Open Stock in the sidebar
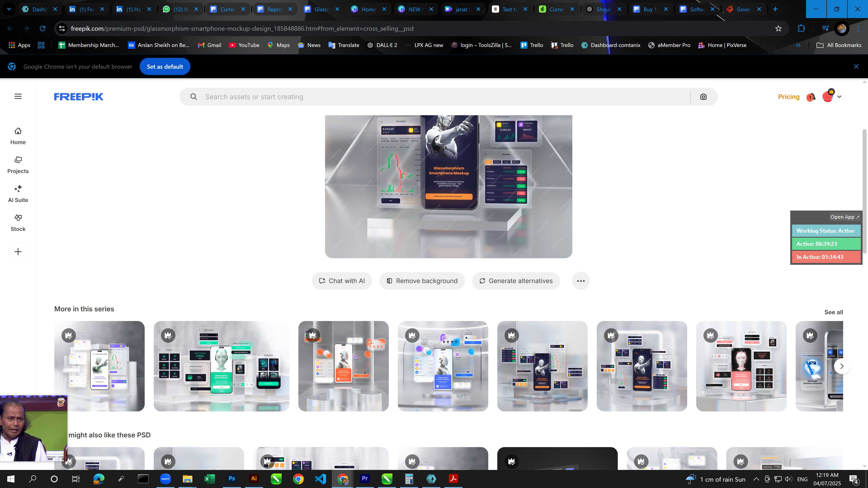Image resolution: width=868 pixels, height=488 pixels. [18, 223]
